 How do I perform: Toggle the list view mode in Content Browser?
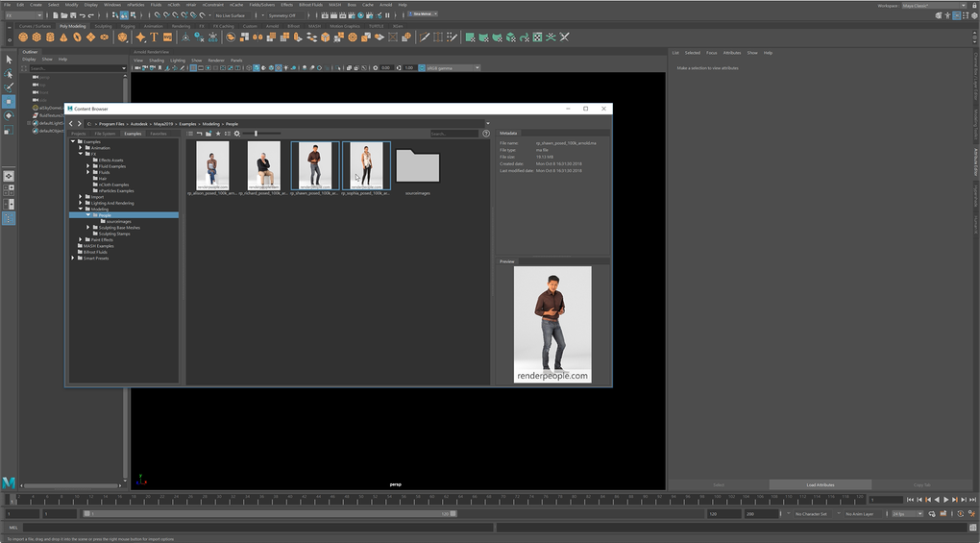190,134
